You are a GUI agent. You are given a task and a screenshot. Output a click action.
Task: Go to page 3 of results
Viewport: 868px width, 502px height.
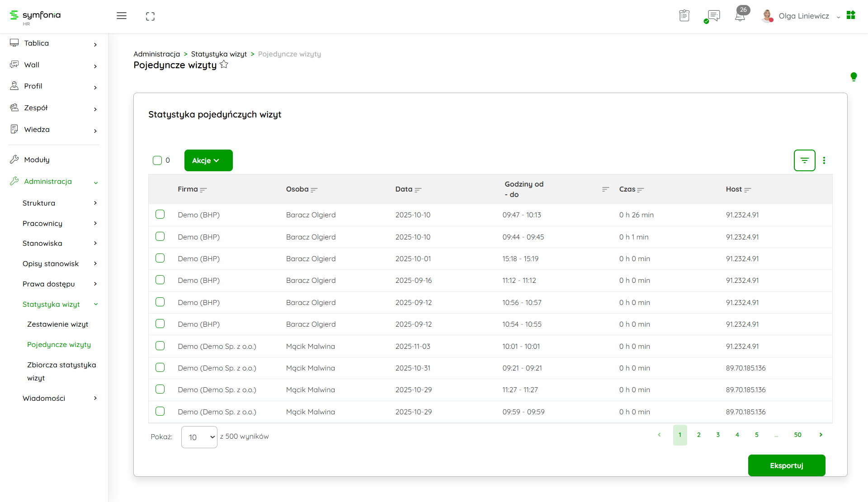tap(718, 435)
